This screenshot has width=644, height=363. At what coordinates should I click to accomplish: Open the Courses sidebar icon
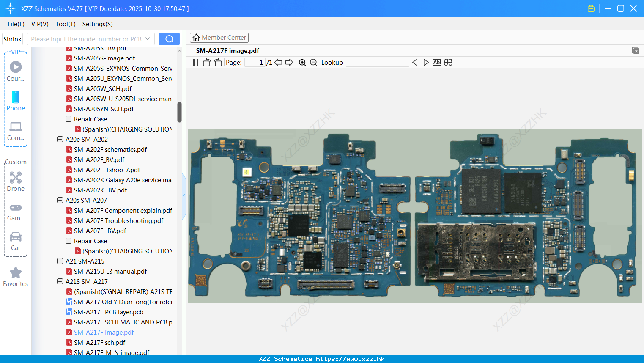[x=16, y=71]
